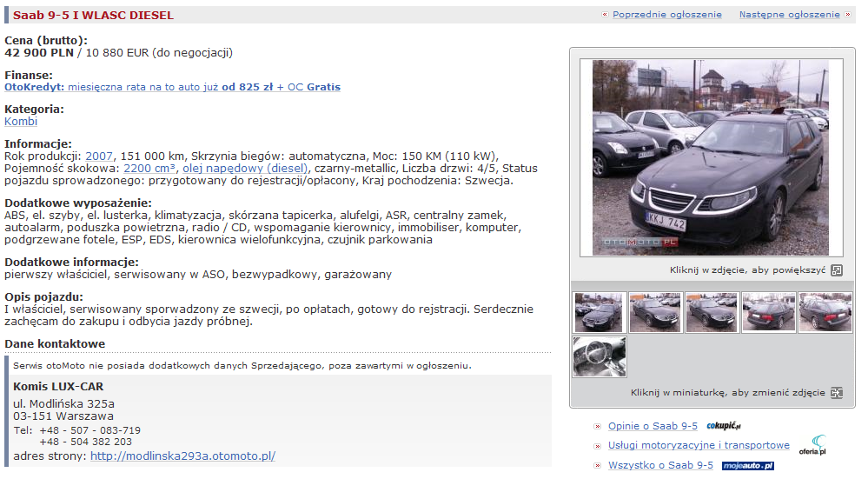Visit the dealer website modlinska293a.otomoto.pl
The image size is (868, 479).
click(x=182, y=456)
